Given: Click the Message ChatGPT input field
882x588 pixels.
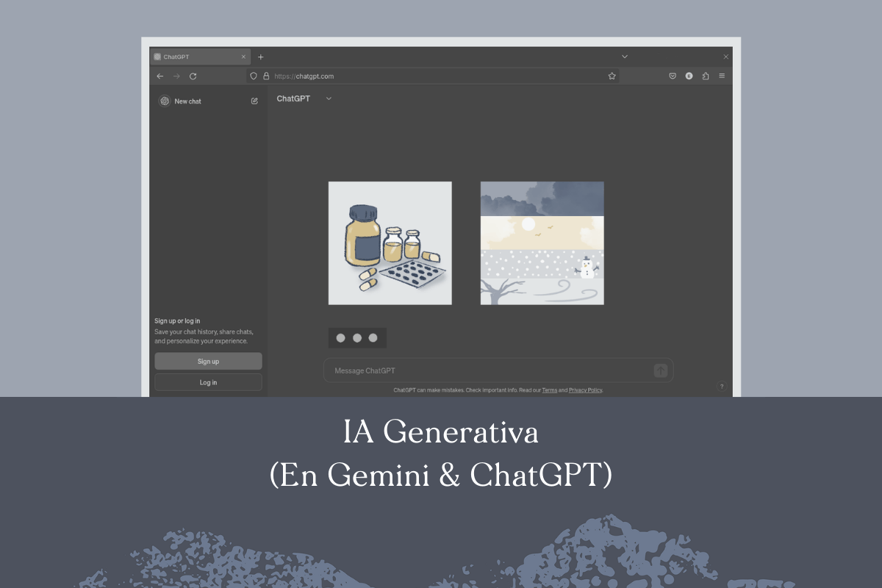Looking at the screenshot, I should [x=498, y=370].
